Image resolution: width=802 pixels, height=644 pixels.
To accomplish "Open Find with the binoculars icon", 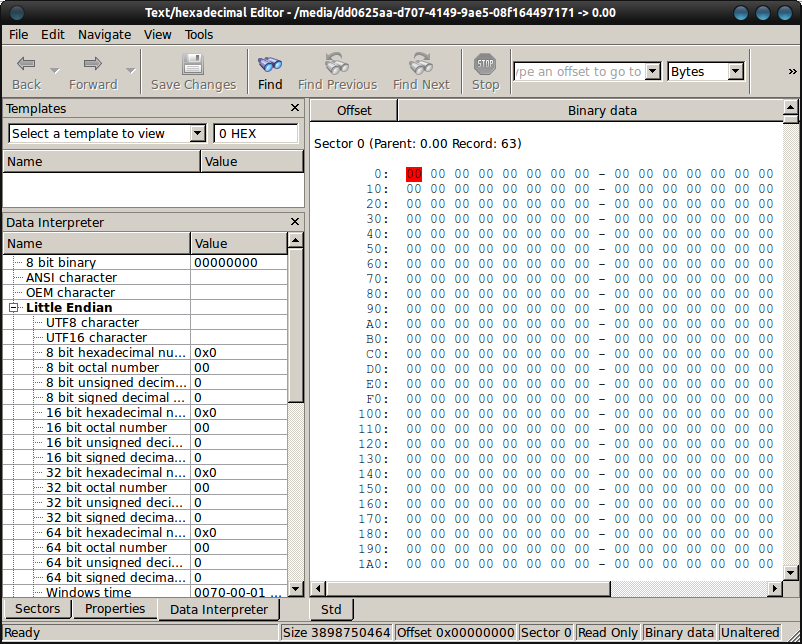I will pos(270,64).
